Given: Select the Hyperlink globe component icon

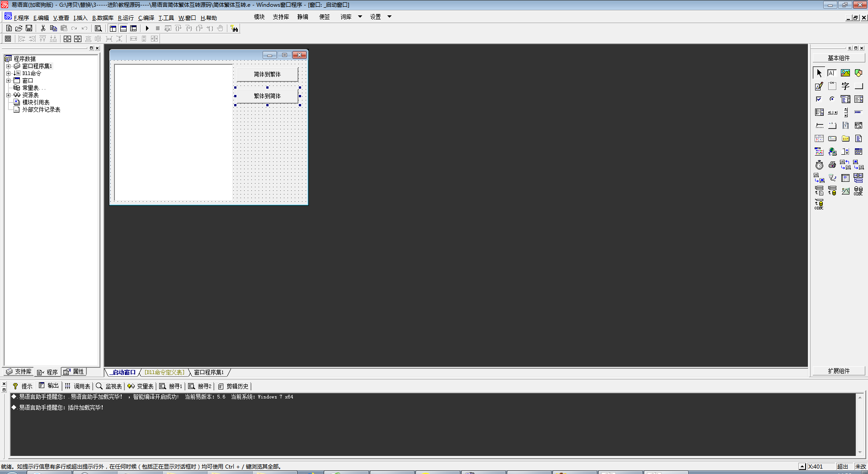Looking at the screenshot, I should tap(832, 152).
